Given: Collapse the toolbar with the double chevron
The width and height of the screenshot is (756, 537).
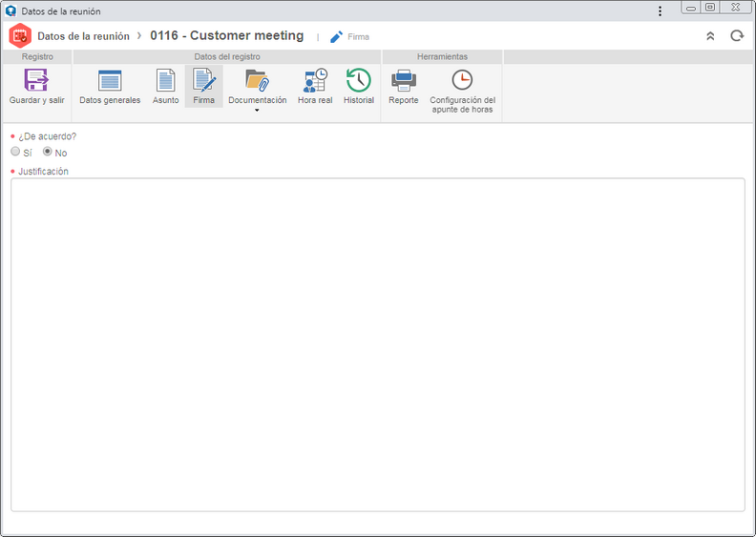Looking at the screenshot, I should point(710,36).
